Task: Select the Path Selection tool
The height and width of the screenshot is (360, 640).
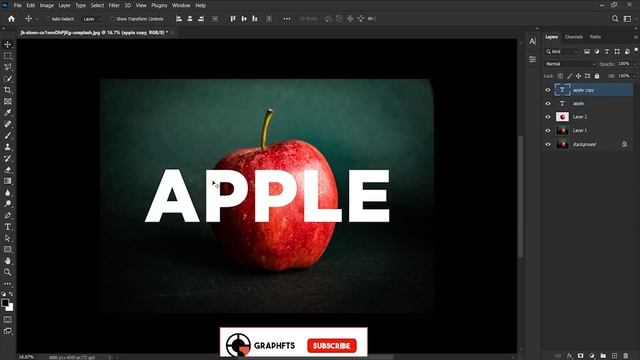Action: pyautogui.click(x=7, y=238)
